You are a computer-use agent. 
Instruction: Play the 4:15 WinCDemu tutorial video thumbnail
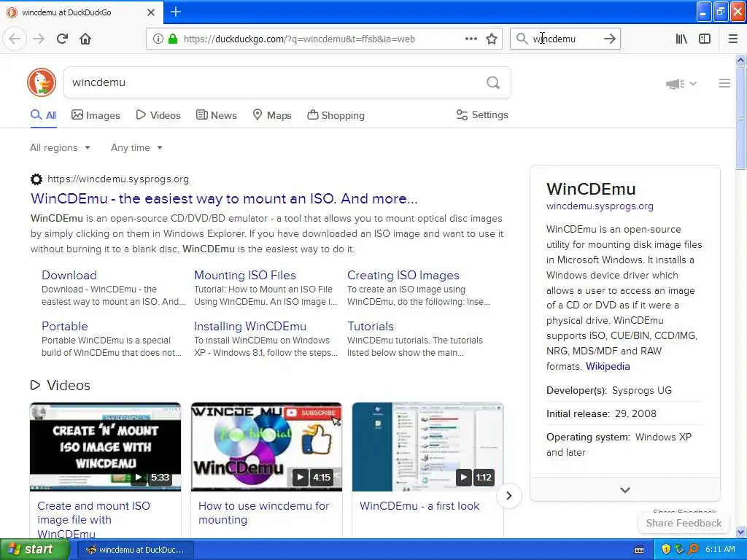[266, 447]
